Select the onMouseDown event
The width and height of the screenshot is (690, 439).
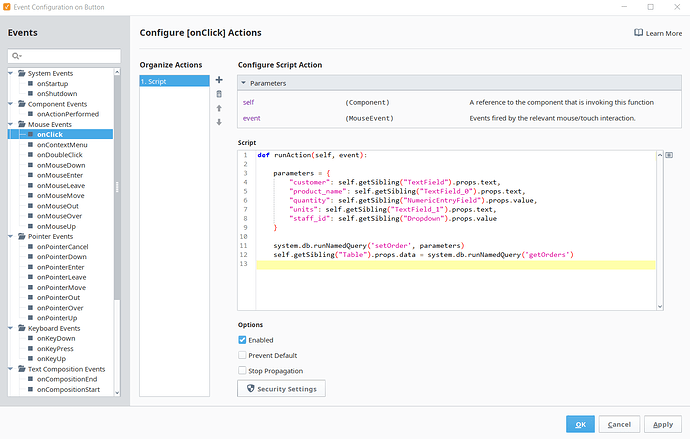[61, 165]
